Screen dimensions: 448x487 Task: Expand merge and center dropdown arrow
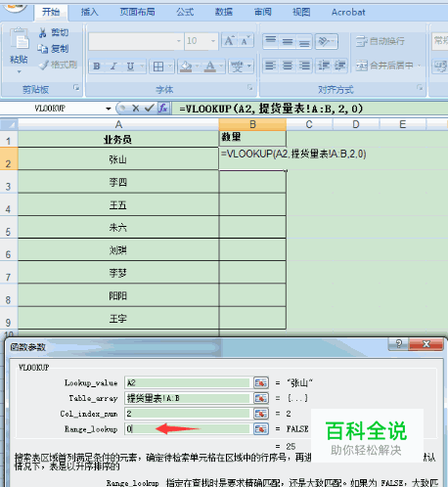click(x=419, y=66)
